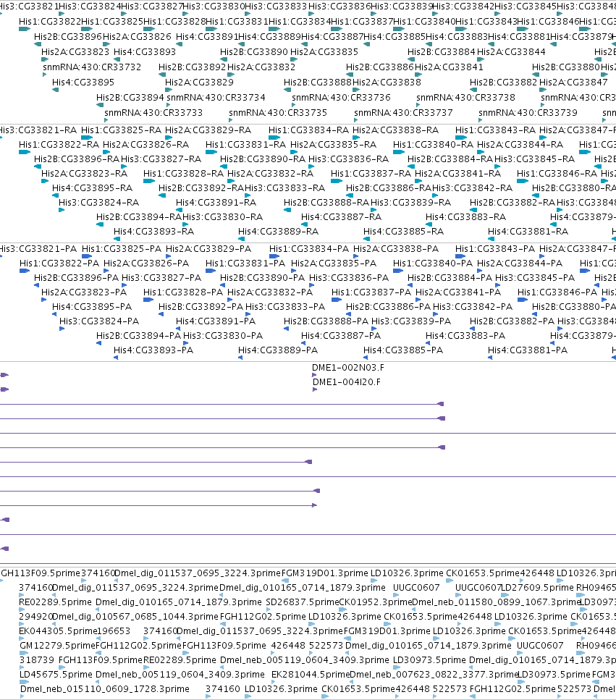Click snmRNA:430:CR33734 label
The width and height of the screenshot is (616, 700).
(216, 97)
